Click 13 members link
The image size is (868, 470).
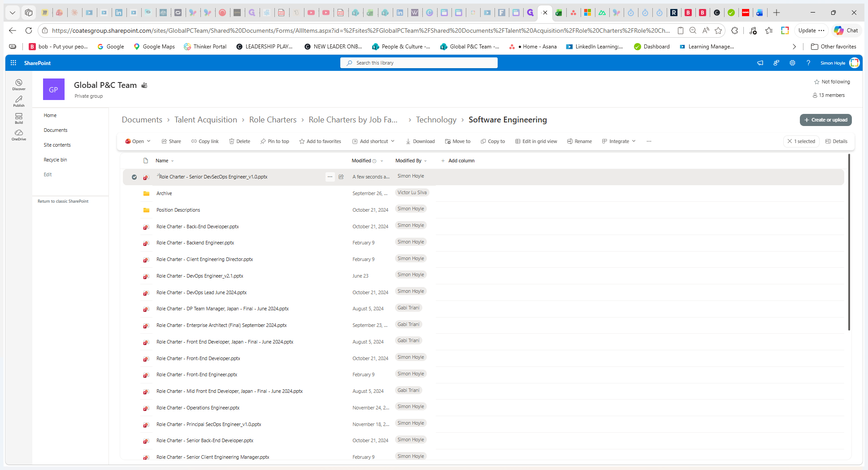(x=829, y=95)
